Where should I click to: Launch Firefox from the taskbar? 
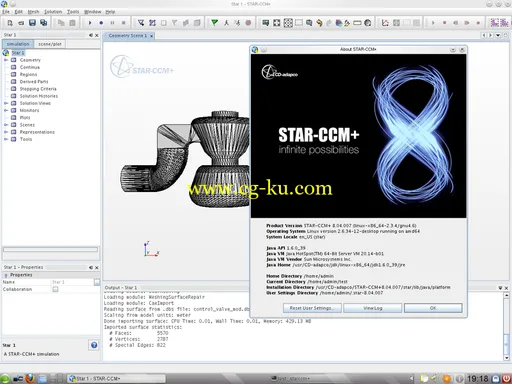click(x=30, y=378)
